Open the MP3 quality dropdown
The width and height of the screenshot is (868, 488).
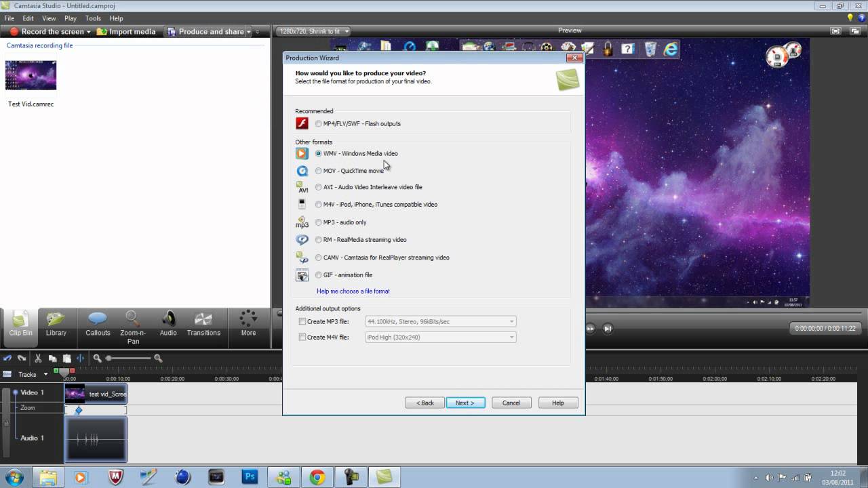(x=441, y=321)
